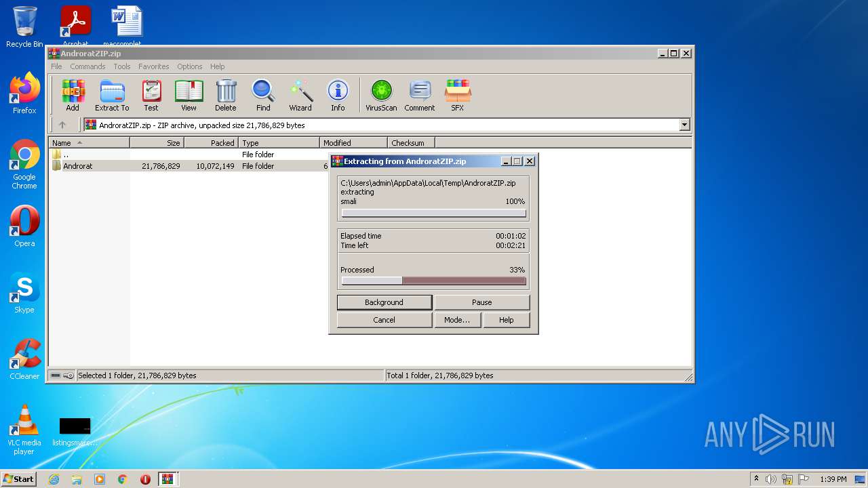Open Firefox desktop shortcut
This screenshot has width=868, height=488.
pos(24,94)
